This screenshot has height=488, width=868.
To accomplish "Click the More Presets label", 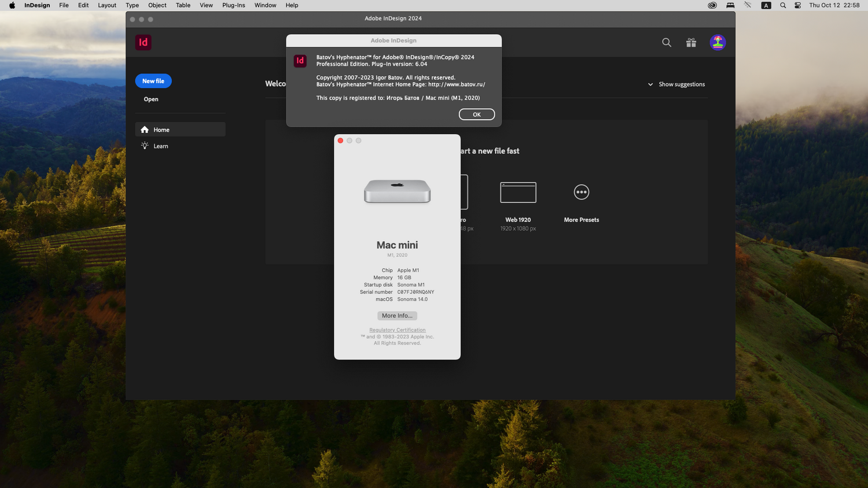I will [x=582, y=220].
